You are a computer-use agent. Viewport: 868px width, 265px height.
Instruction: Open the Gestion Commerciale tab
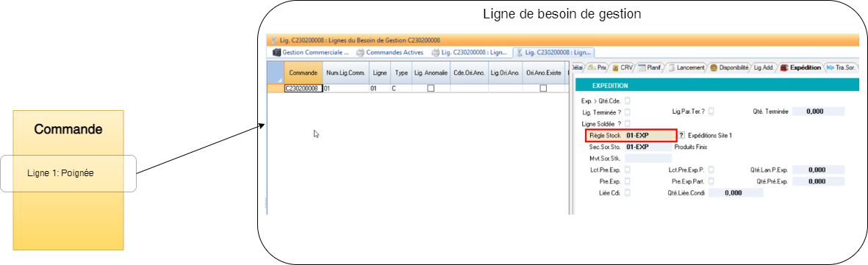310,53
